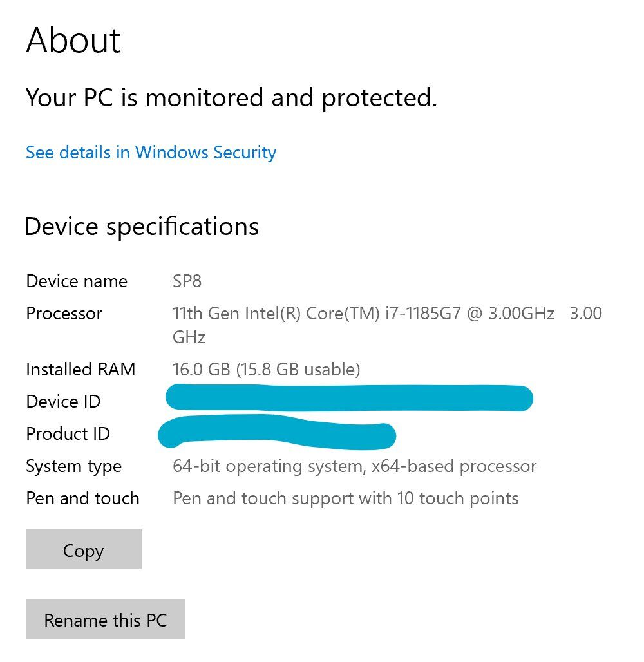This screenshot has width=644, height=662.
Task: Click the 'Your PC is monitored and protected' text
Action: pos(231,98)
